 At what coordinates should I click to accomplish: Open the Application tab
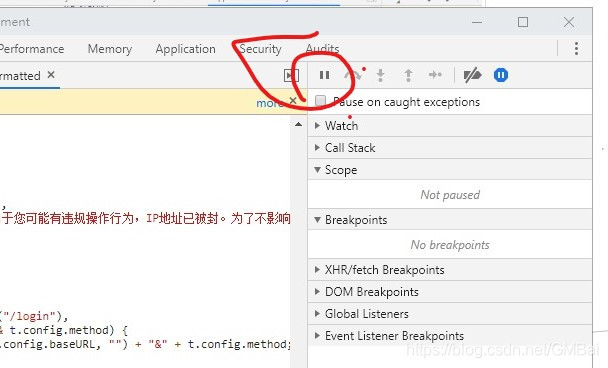click(185, 49)
